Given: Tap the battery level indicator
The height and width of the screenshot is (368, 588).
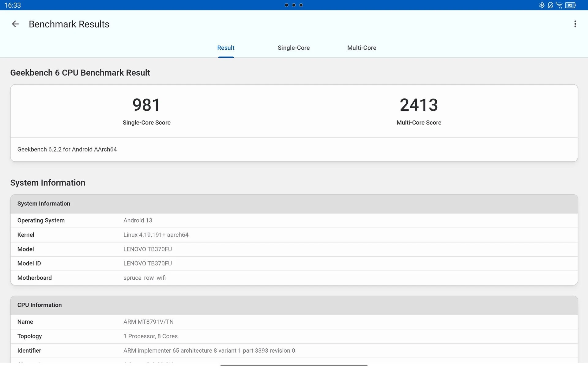Looking at the screenshot, I should 570,5.
